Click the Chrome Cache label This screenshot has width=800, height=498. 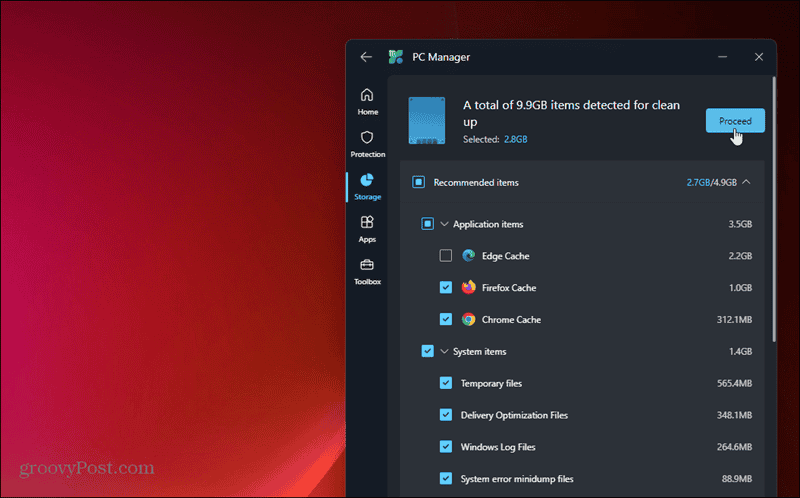tap(511, 320)
